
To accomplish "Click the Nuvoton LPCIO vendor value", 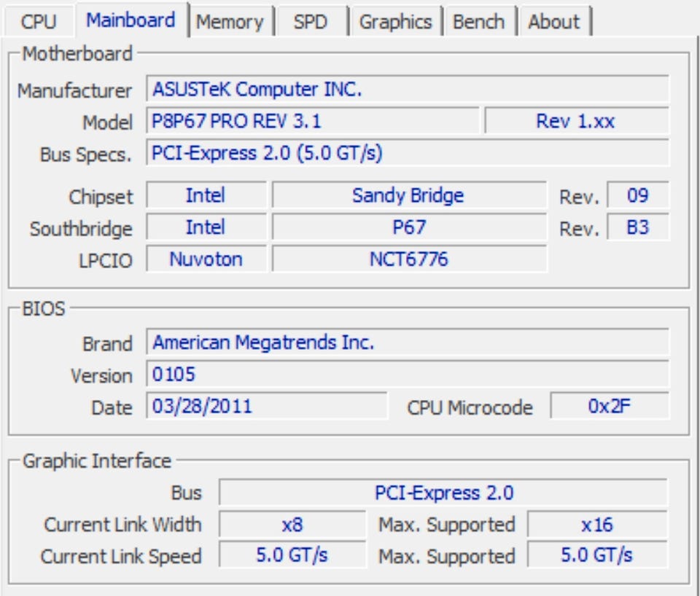I will [206, 259].
